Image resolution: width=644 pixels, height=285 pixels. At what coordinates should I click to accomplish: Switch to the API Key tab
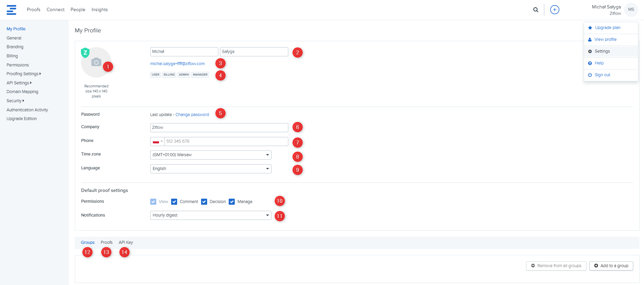126,243
